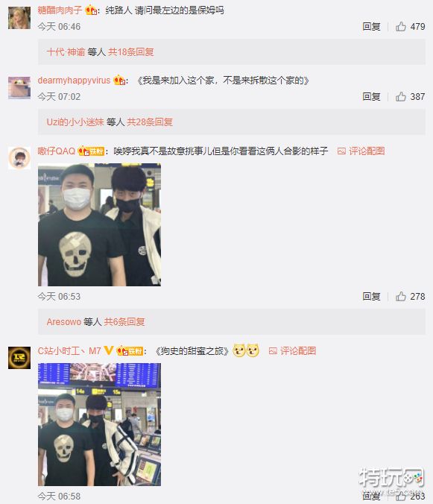Like the comment with 479 thumbs up

[x=400, y=26]
